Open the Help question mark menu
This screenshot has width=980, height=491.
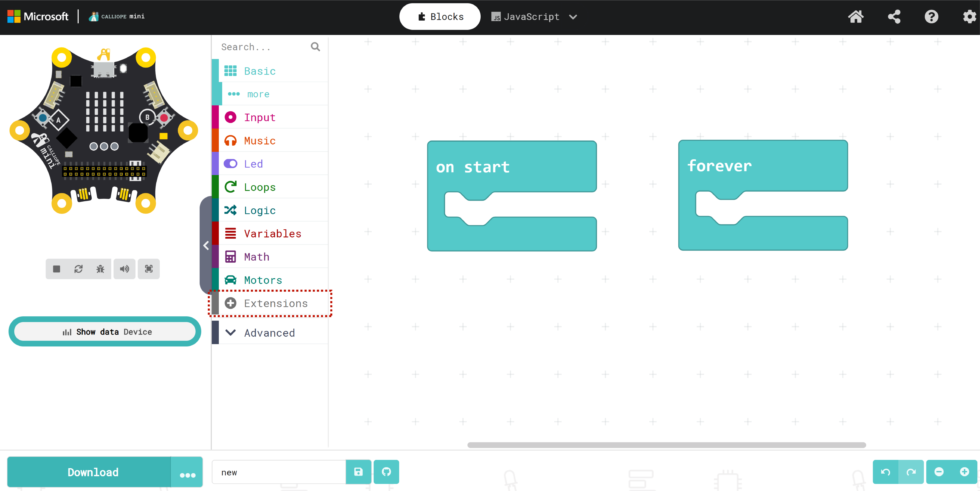pos(931,17)
